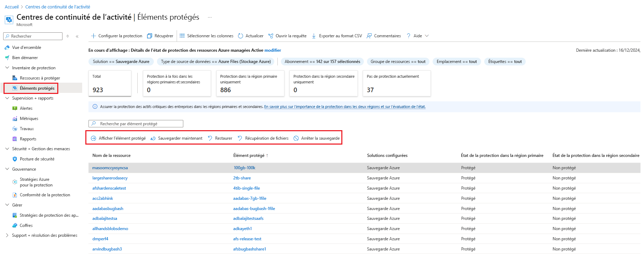Image resolution: width=644 pixels, height=254 pixels.
Task: Collapse the Supervision + rapports section
Action: (7, 98)
